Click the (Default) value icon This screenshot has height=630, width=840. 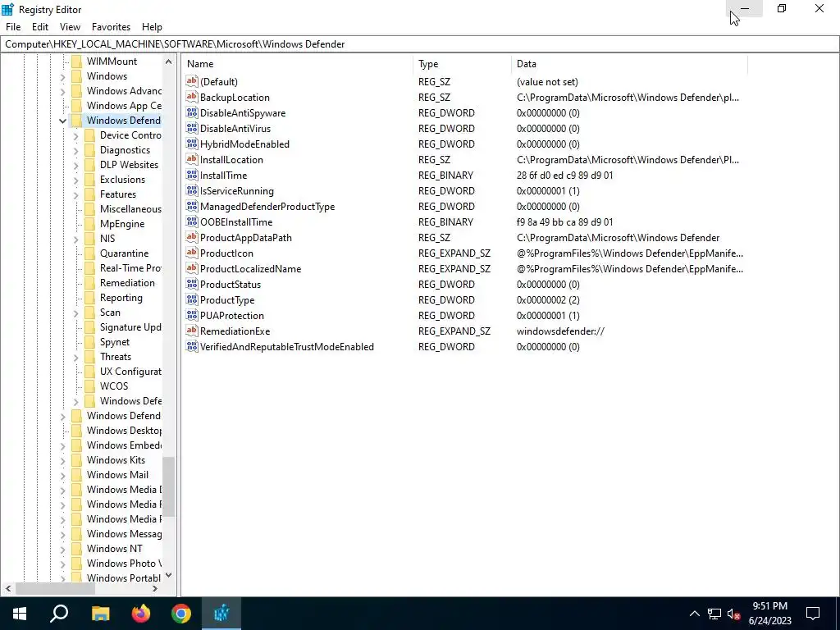(x=192, y=81)
